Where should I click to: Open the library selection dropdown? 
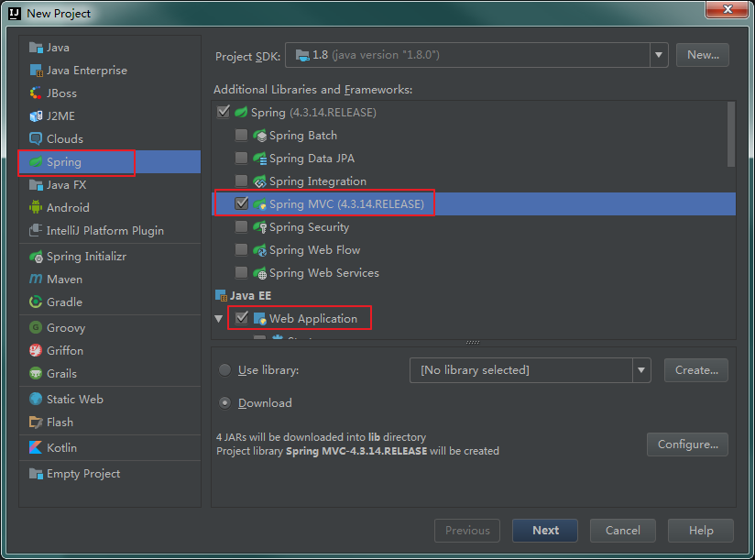coord(641,370)
